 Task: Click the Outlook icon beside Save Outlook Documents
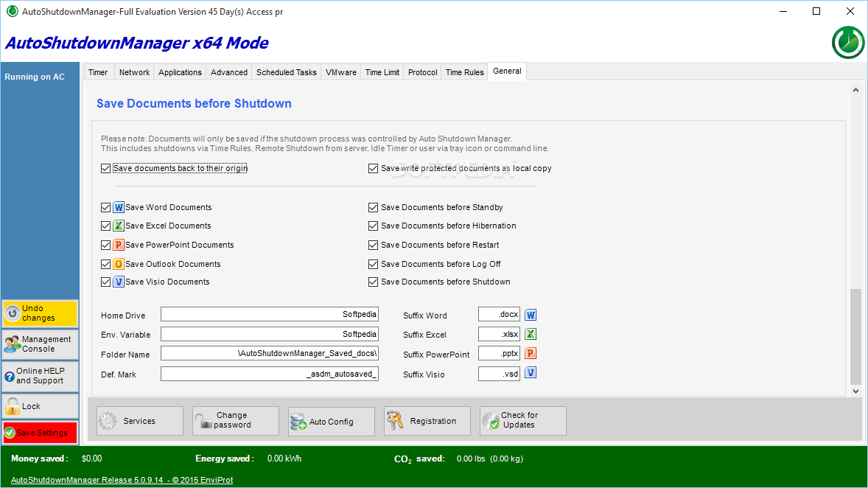119,264
